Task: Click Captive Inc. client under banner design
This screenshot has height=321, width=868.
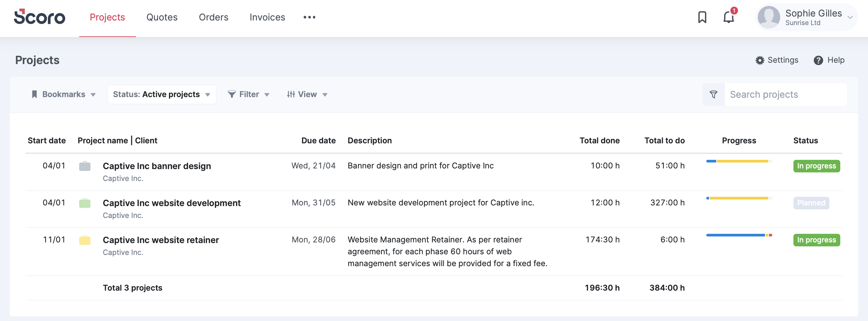Action: (x=123, y=178)
